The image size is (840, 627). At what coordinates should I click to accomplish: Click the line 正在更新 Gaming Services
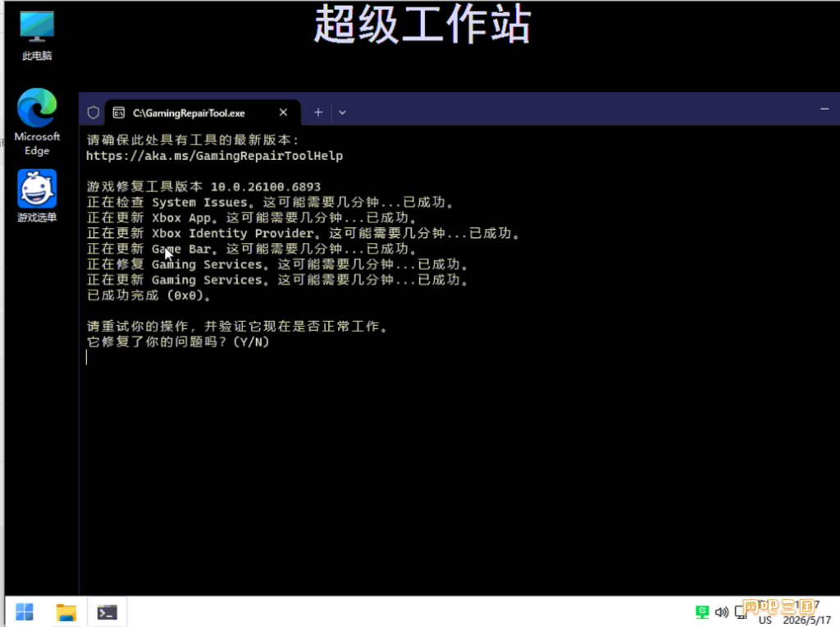point(277,280)
